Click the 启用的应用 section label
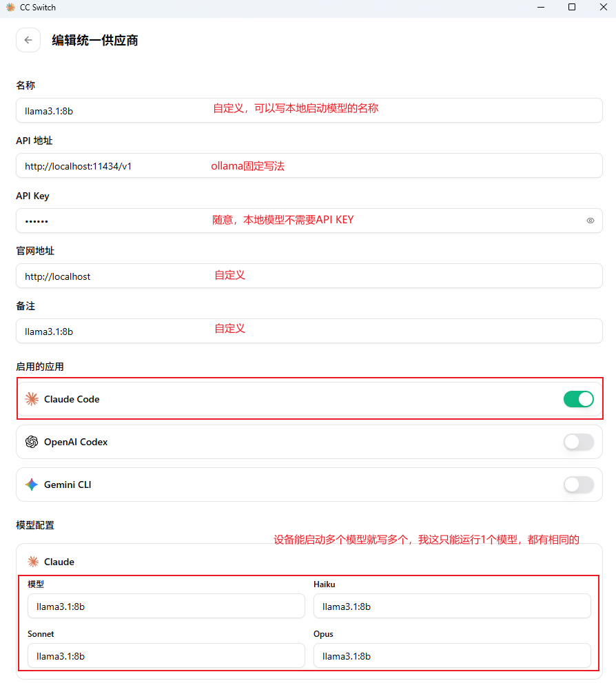616x683 pixels. coord(40,367)
